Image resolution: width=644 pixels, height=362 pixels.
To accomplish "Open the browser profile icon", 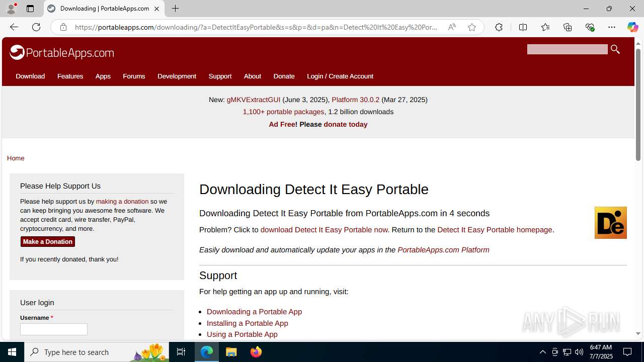I will tap(11, 9).
